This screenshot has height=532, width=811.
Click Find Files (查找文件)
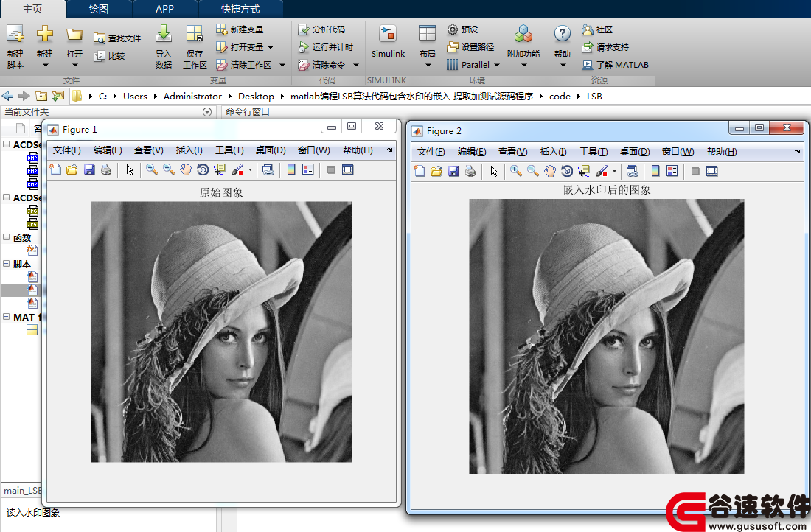[x=117, y=38]
